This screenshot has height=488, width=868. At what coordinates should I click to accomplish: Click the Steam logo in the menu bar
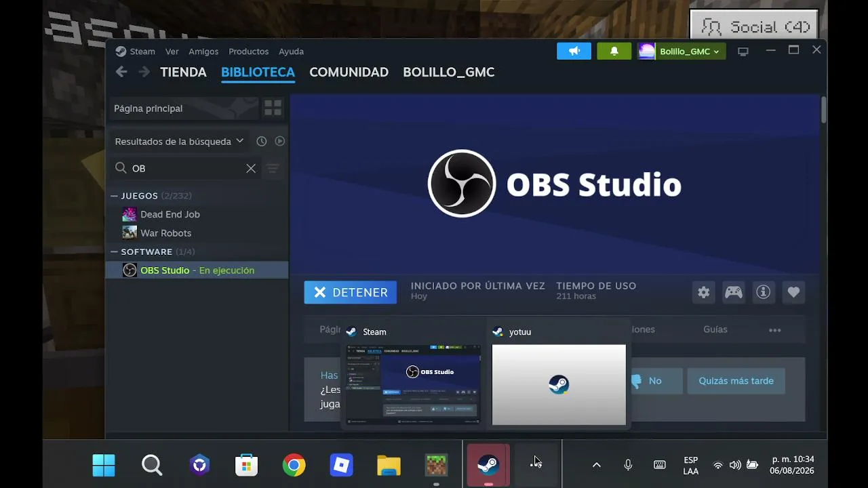(x=121, y=52)
